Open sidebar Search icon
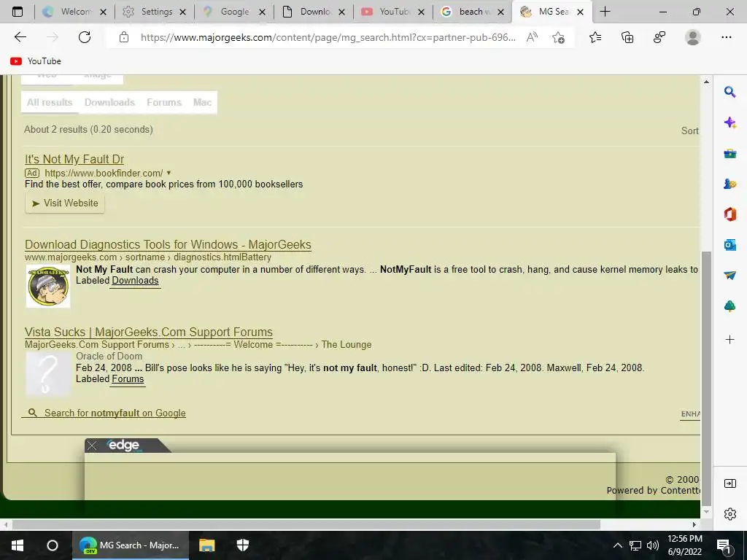This screenshot has width=747, height=560. coord(729,92)
